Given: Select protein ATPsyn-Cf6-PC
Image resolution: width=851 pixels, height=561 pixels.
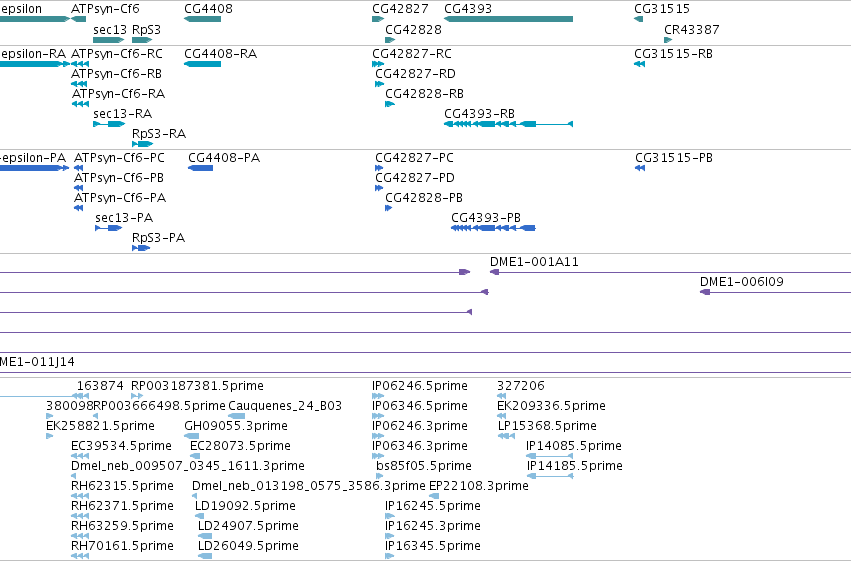Looking at the screenshot, I should pyautogui.click(x=119, y=158).
